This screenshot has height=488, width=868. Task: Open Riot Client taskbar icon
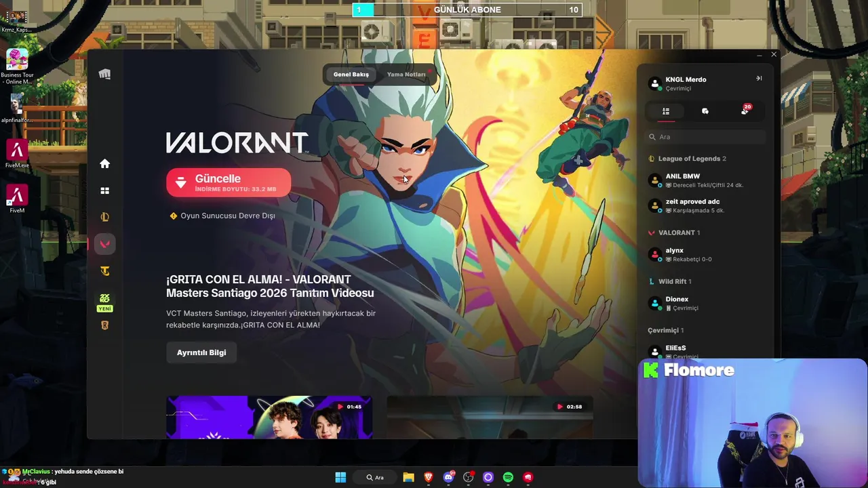click(x=528, y=477)
